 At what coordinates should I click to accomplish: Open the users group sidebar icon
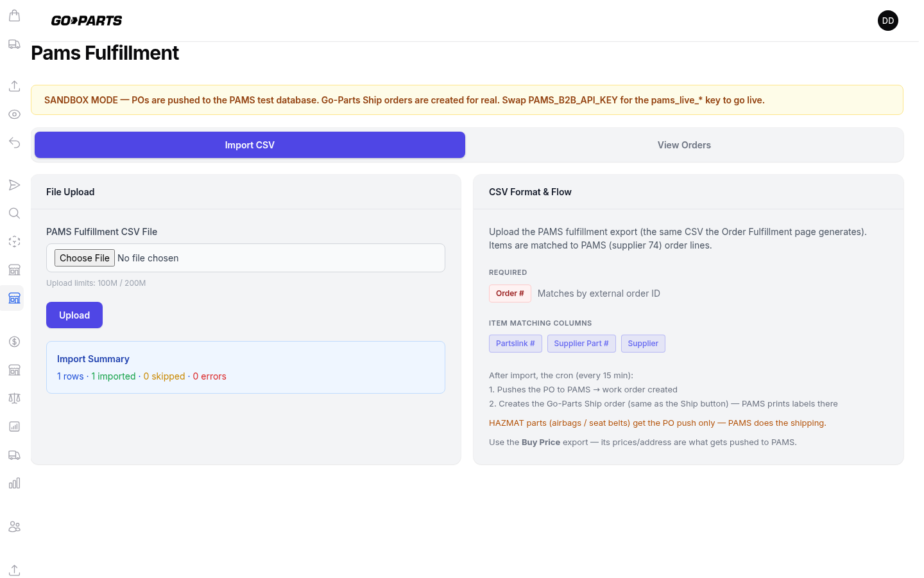14,527
